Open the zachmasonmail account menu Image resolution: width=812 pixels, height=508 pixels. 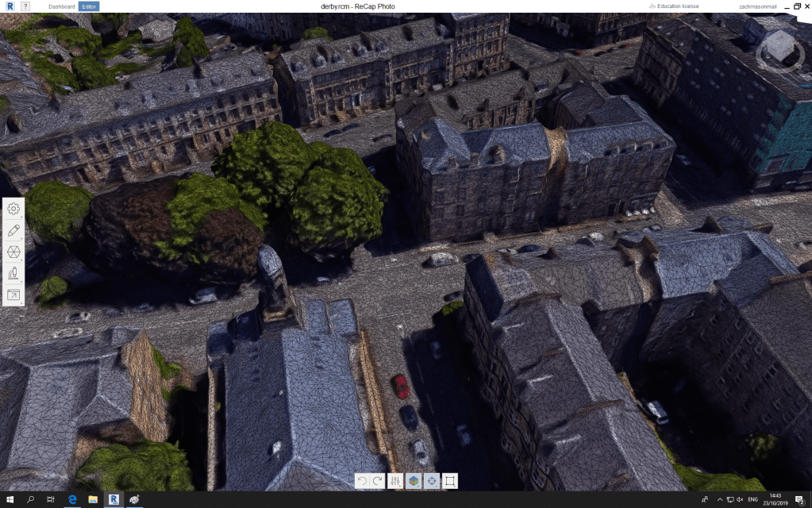755,6
